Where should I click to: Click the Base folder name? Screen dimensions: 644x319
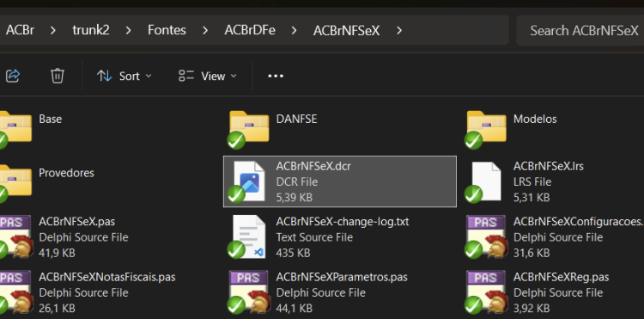50,119
